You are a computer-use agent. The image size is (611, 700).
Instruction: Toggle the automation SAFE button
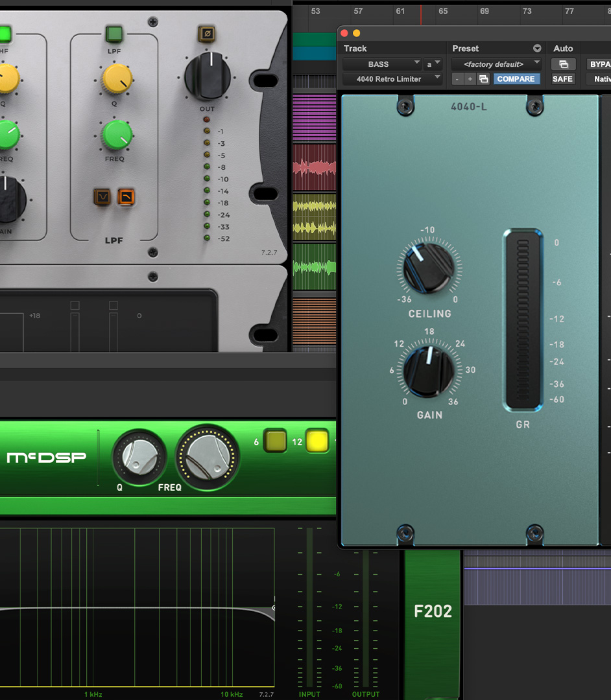click(563, 79)
